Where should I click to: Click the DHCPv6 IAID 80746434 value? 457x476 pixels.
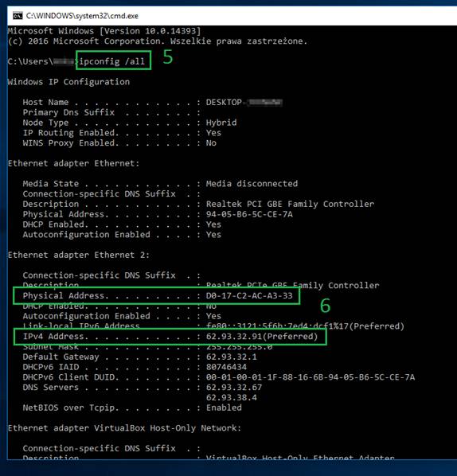226,367
